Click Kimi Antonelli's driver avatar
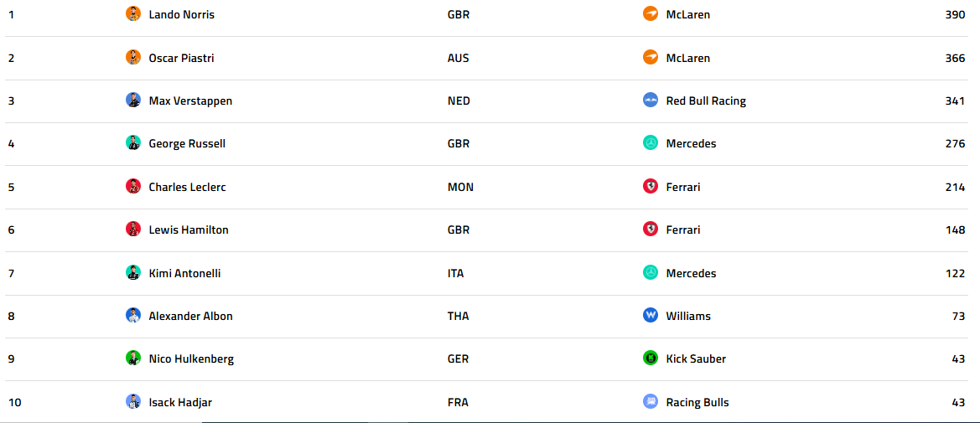Viewport: 980px width, 423px height. (133, 273)
